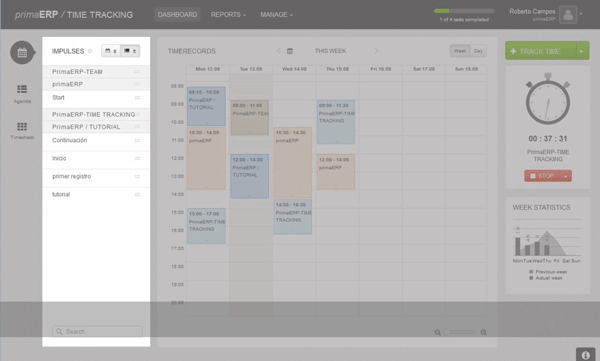The width and height of the screenshot is (600, 361).
Task: Expand the Track Time dropdown arrow
Action: (581, 51)
